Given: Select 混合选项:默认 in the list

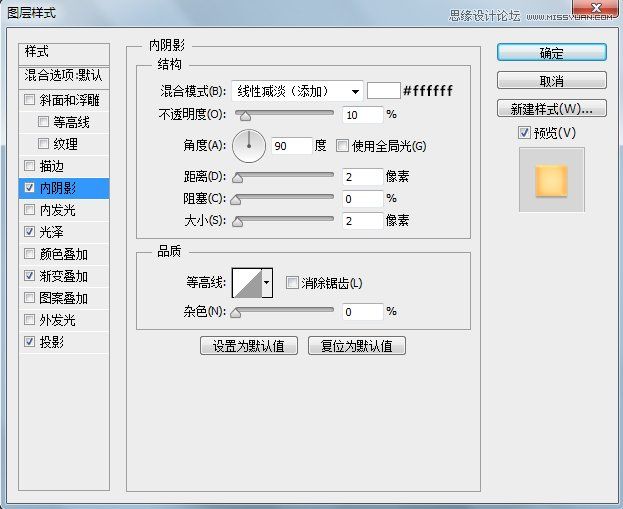Looking at the screenshot, I should click(64, 77).
